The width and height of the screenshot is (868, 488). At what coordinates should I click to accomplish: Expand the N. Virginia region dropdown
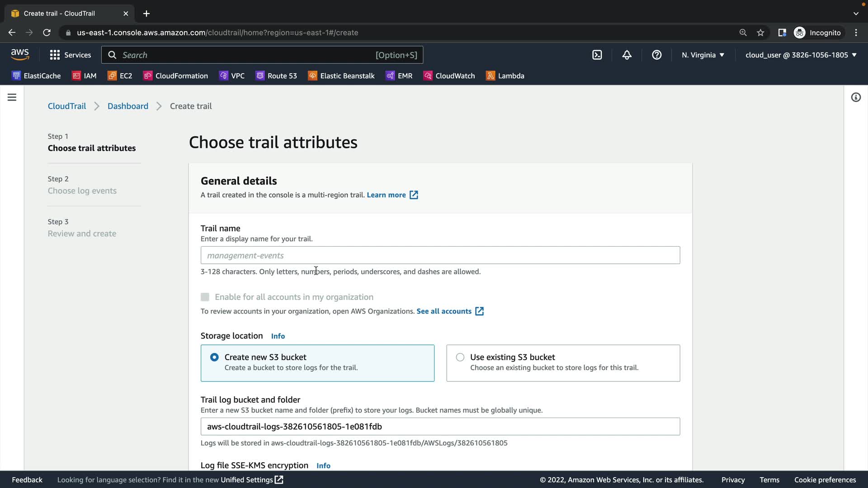coord(703,55)
